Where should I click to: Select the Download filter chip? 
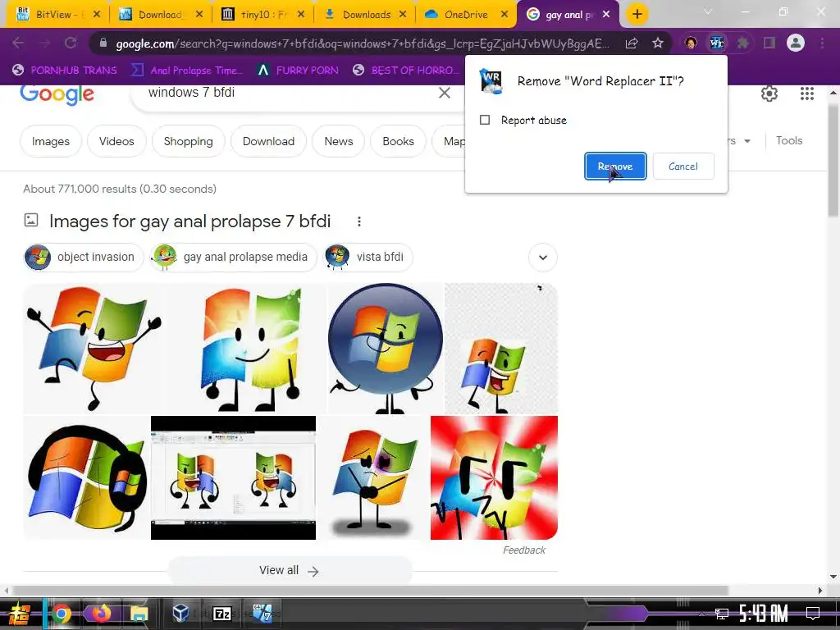268,141
